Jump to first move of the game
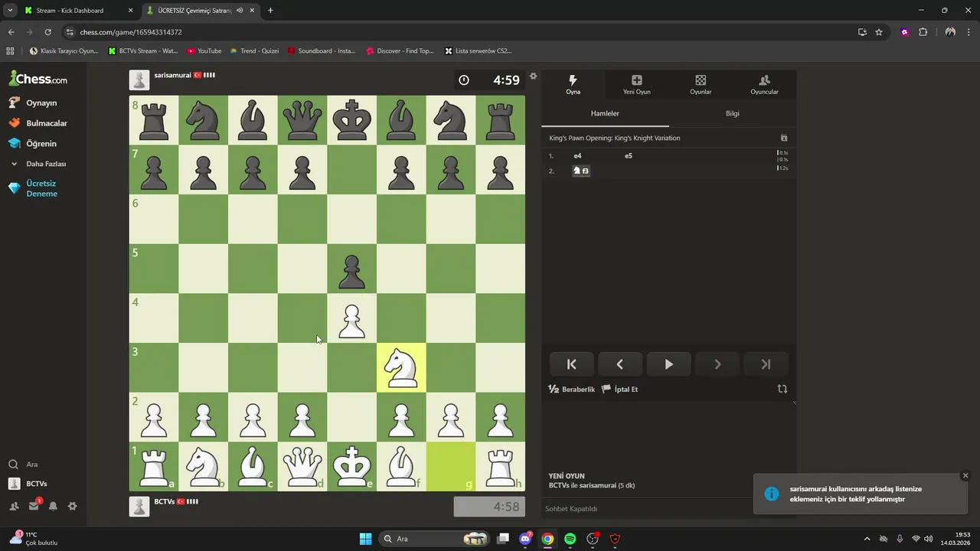 (x=571, y=364)
